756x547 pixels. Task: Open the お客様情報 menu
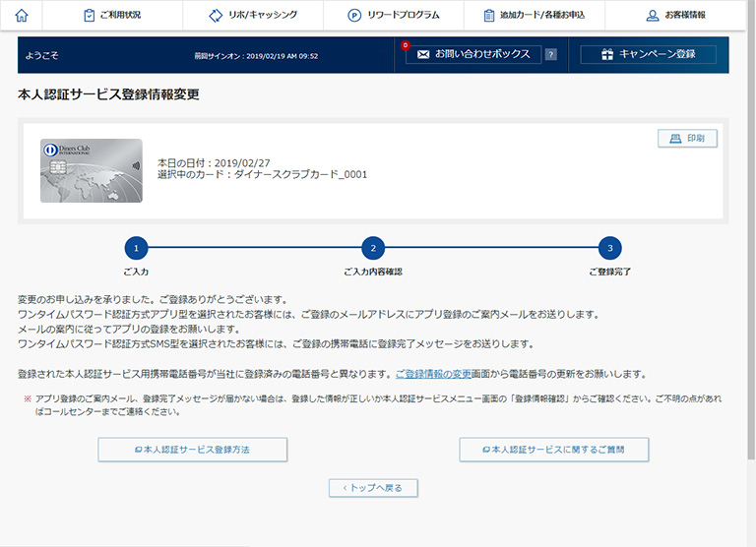675,16
